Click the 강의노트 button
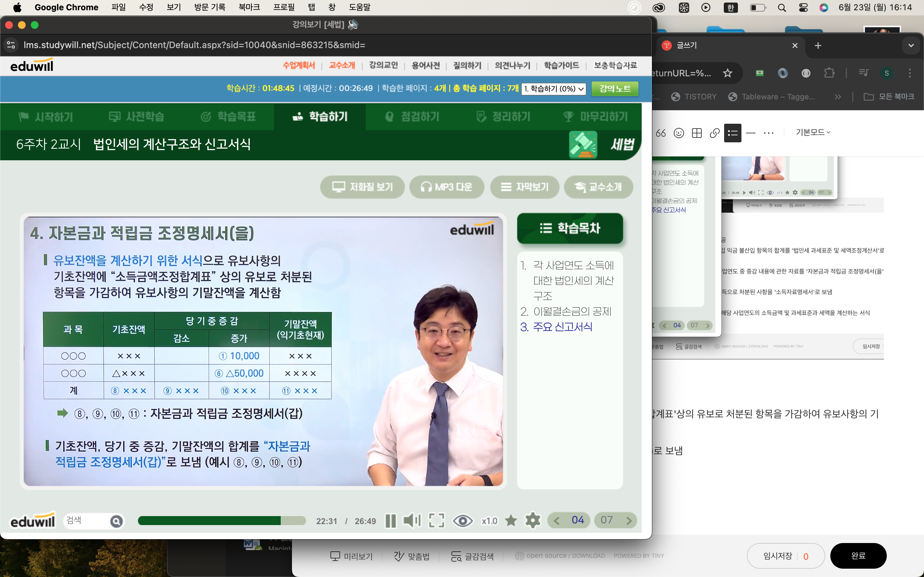The height and width of the screenshot is (577, 924). [614, 89]
